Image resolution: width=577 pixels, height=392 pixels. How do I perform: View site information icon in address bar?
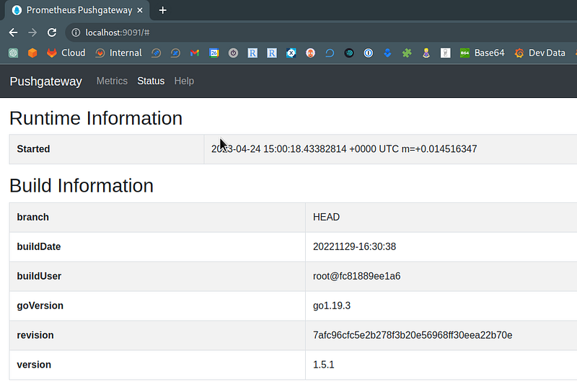pos(76,32)
